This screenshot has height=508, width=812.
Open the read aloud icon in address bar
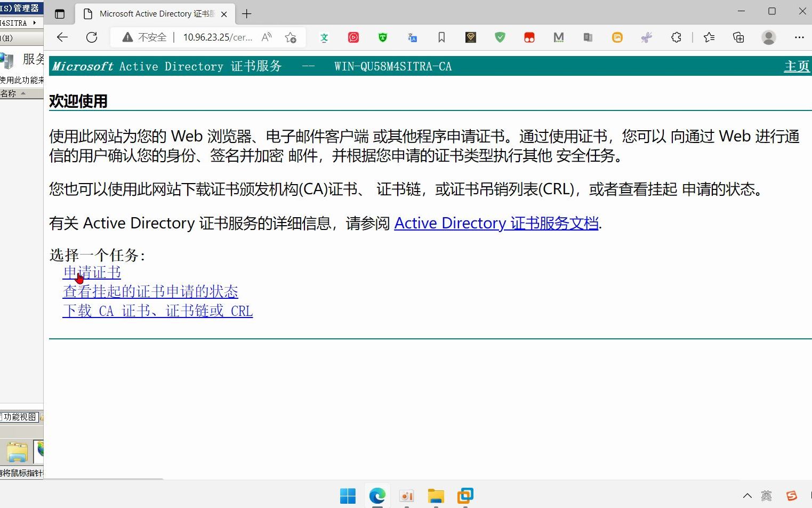(x=267, y=37)
